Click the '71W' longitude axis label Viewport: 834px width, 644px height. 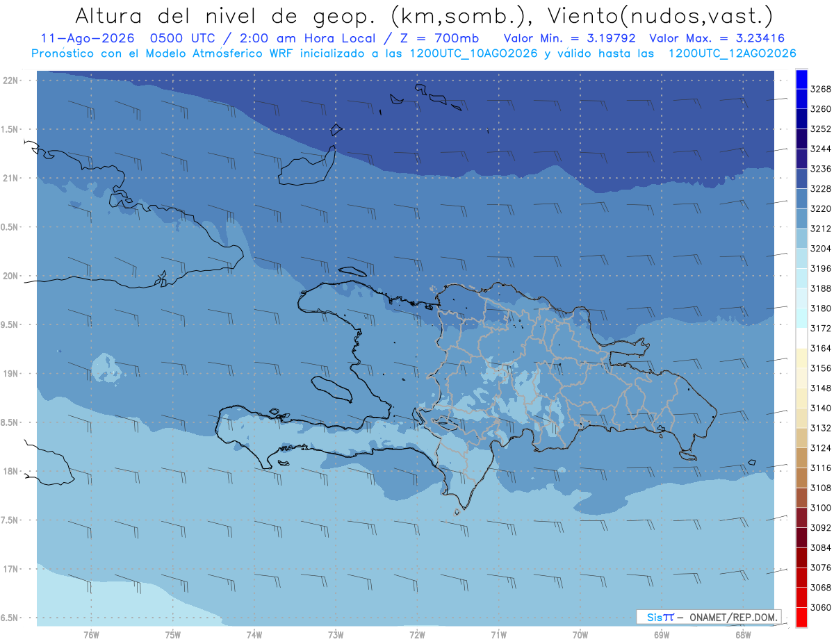pyautogui.click(x=499, y=635)
